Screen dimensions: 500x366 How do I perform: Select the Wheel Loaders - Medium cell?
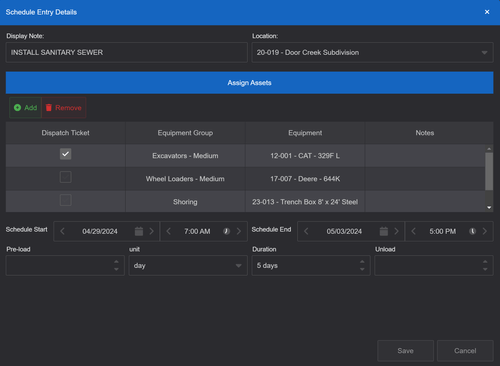185,179
